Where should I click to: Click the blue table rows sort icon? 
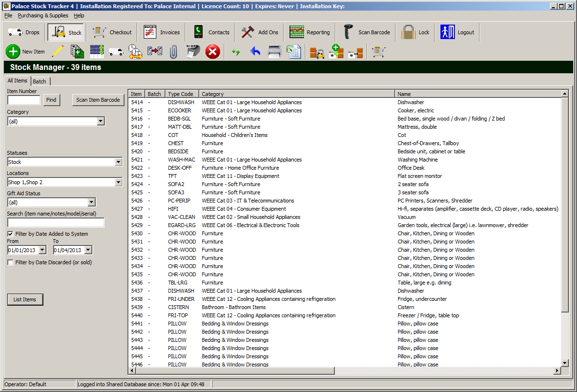point(97,52)
